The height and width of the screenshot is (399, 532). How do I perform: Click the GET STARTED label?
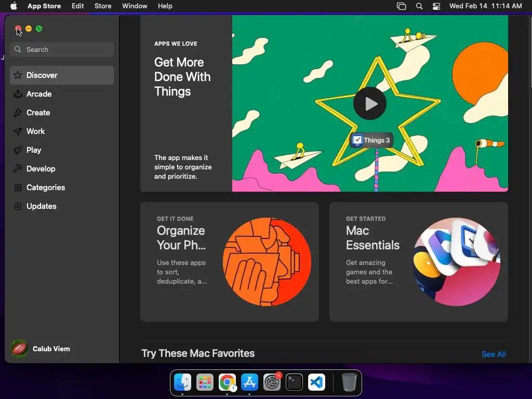click(x=366, y=219)
